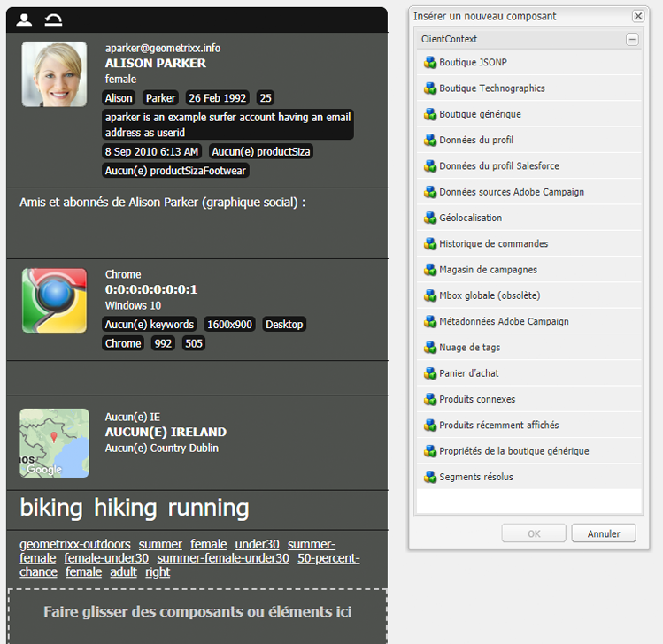The width and height of the screenshot is (663, 644).
Task: Open the under30 segment link
Action: (257, 544)
